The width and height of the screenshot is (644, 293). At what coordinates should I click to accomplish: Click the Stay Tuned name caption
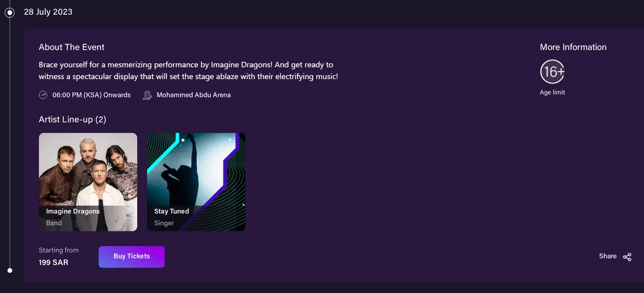[x=171, y=211]
